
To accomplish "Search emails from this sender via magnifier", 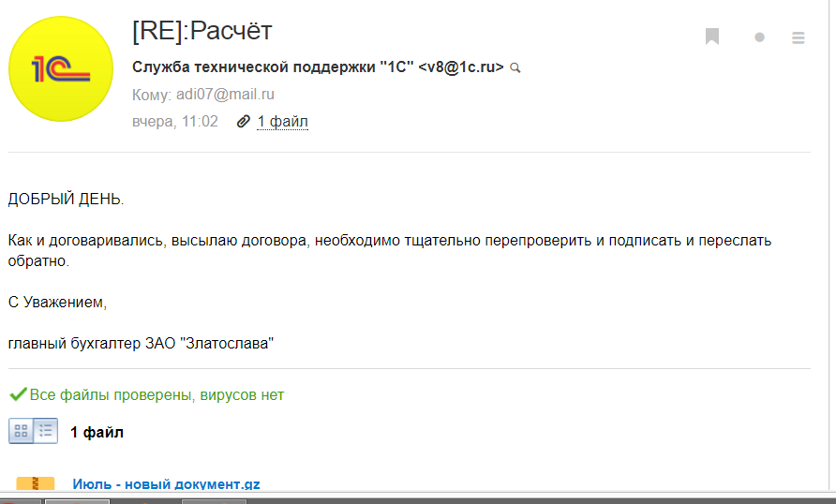I will tap(515, 67).
